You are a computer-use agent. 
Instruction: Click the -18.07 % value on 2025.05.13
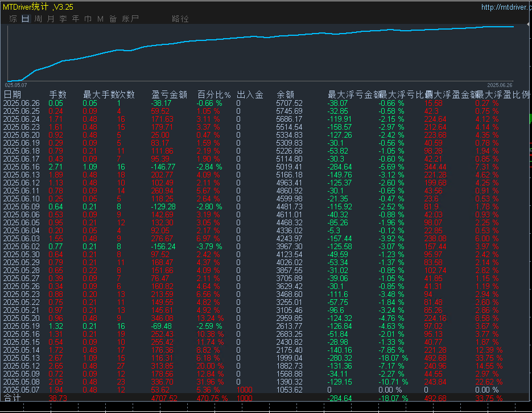tap(393, 358)
